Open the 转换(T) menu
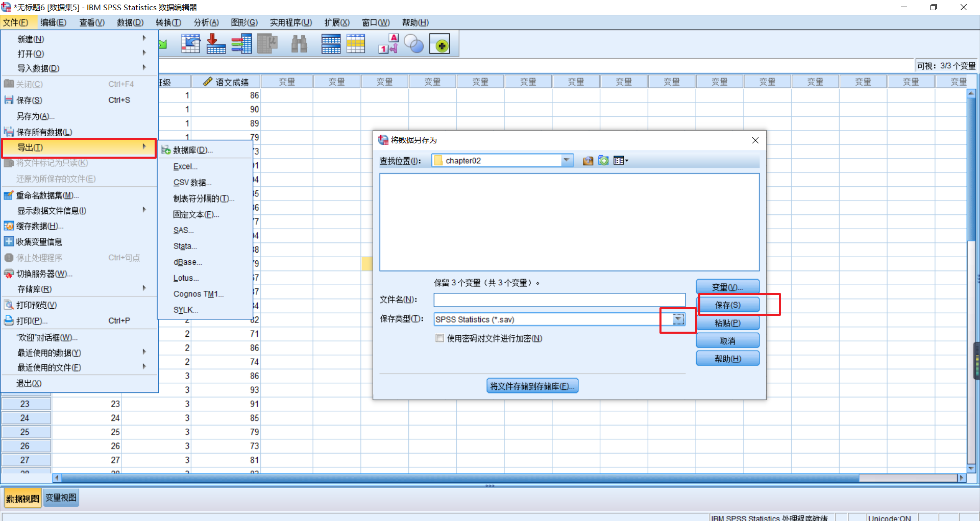Viewport: 980px width, 521px height. 168,22
